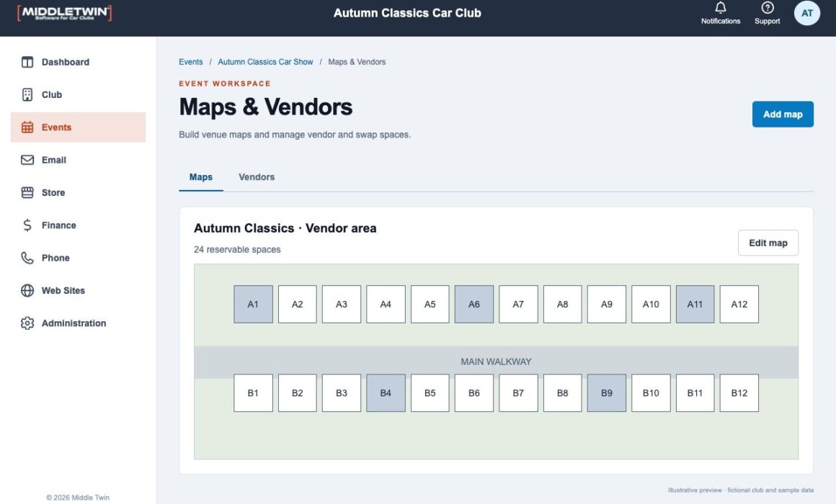The height and width of the screenshot is (504, 836).
Task: Switch to the Maps tab
Action: tap(201, 177)
